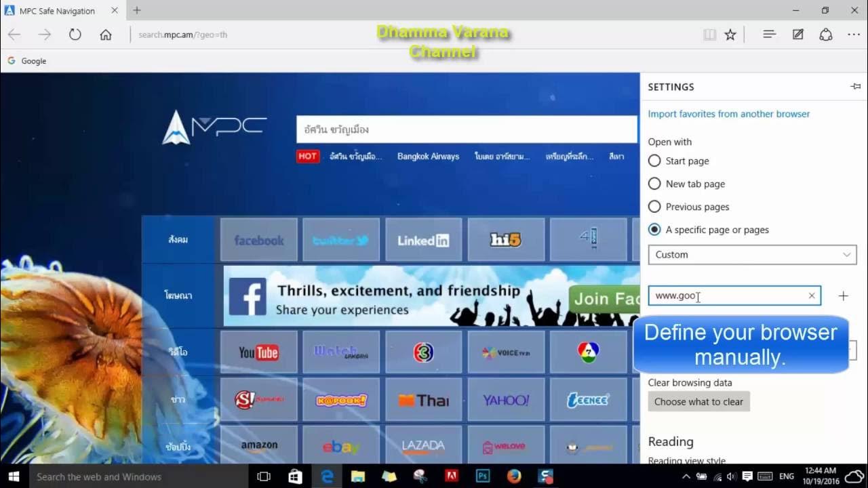This screenshot has width=868, height=488.
Task: Open the More actions ellipsis menu
Action: [x=854, y=35]
